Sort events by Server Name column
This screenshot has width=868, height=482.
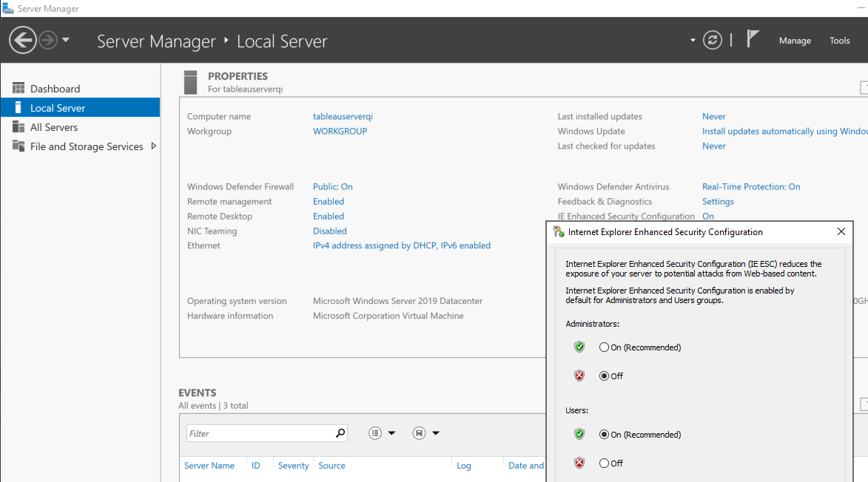tap(209, 466)
